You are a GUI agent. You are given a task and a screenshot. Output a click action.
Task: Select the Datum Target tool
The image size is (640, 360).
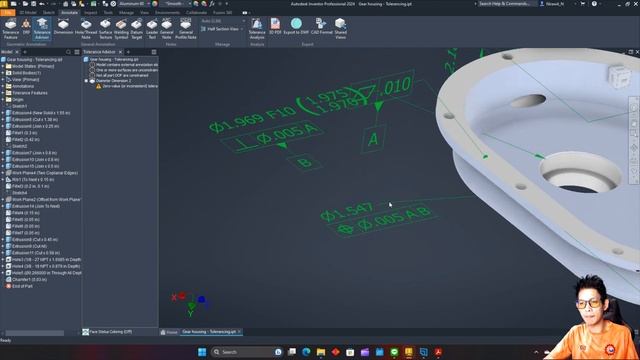pos(137,29)
